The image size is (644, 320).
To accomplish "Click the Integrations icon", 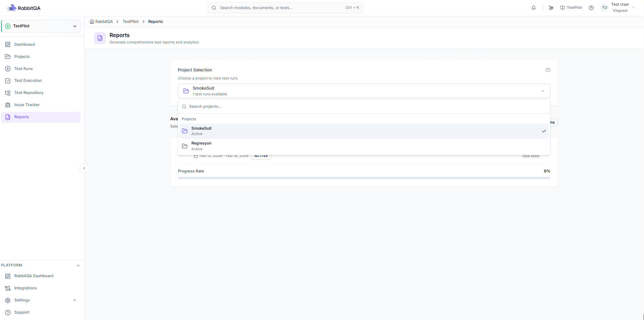I will [x=8, y=288].
